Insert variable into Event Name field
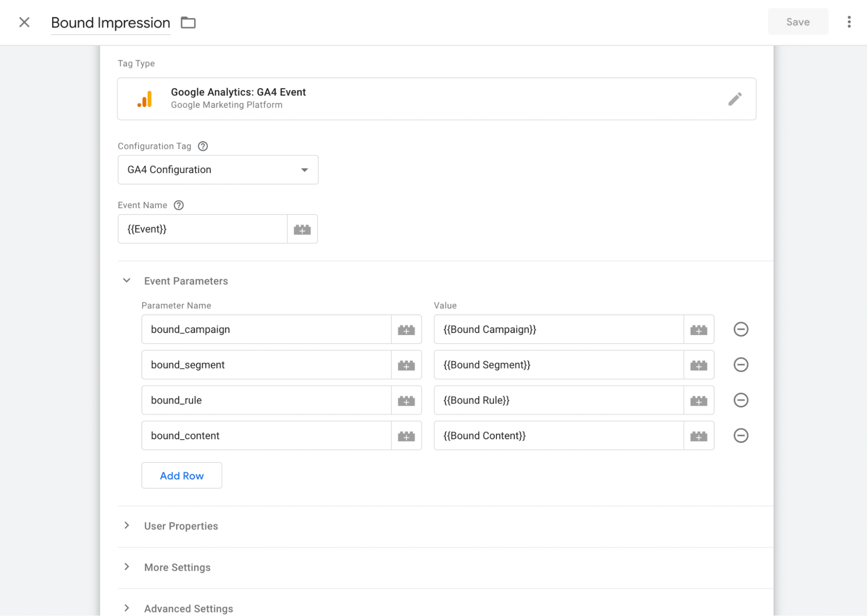This screenshot has width=867, height=616. point(302,229)
